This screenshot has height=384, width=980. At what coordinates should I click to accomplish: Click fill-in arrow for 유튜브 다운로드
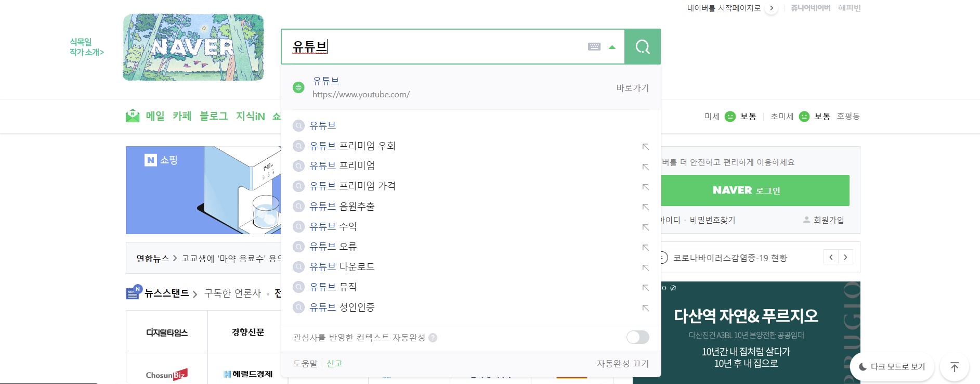[645, 267]
